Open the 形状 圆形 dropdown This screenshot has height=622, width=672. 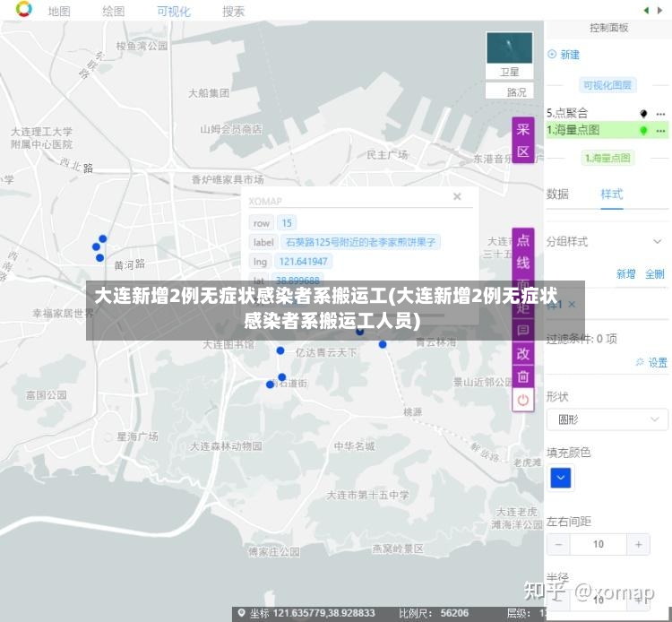coord(607,419)
